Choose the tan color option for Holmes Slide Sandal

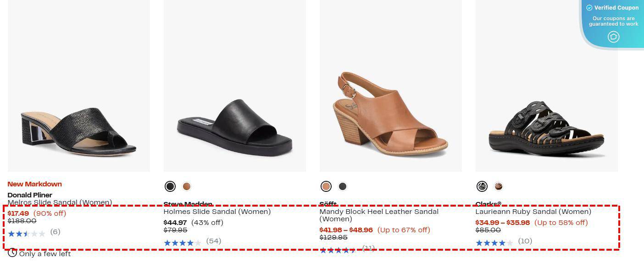pos(187,186)
